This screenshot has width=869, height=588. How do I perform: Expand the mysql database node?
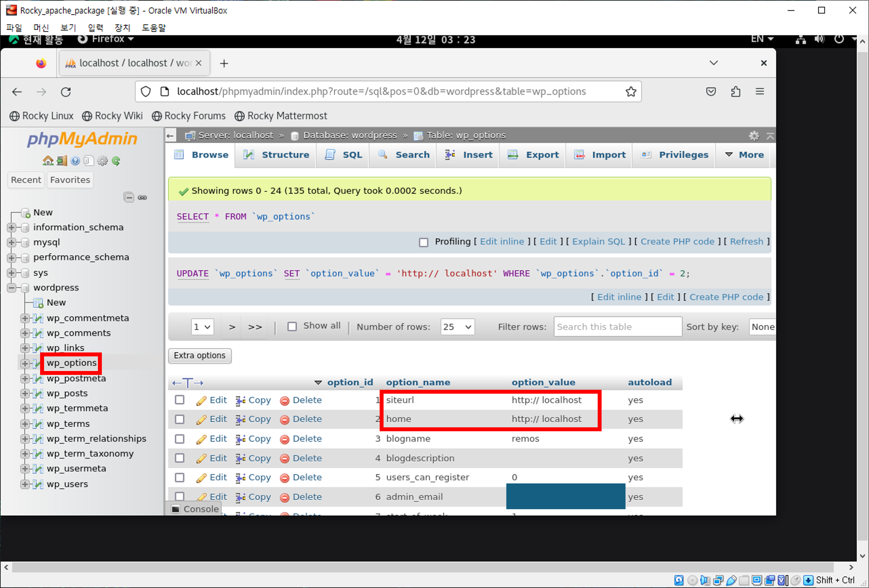[11, 242]
